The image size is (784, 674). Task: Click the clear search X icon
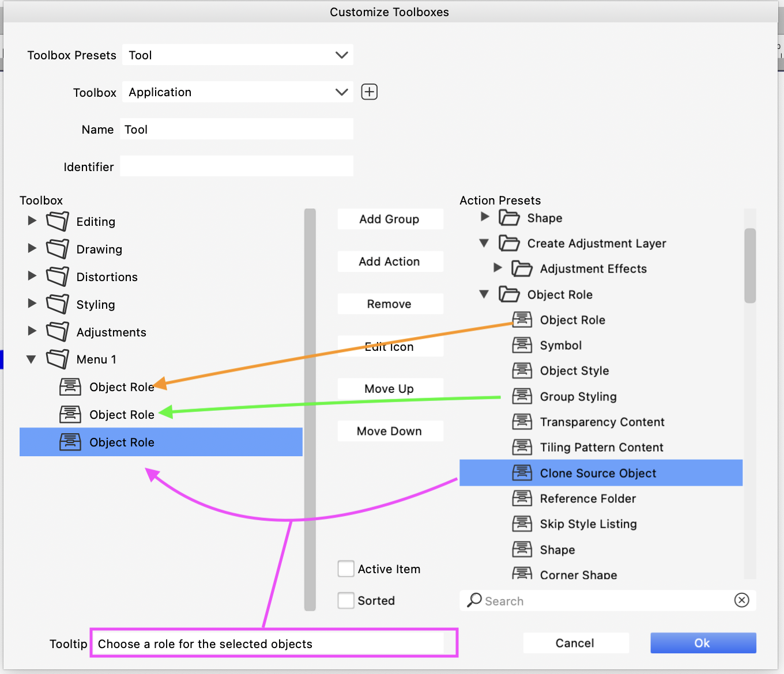click(741, 600)
